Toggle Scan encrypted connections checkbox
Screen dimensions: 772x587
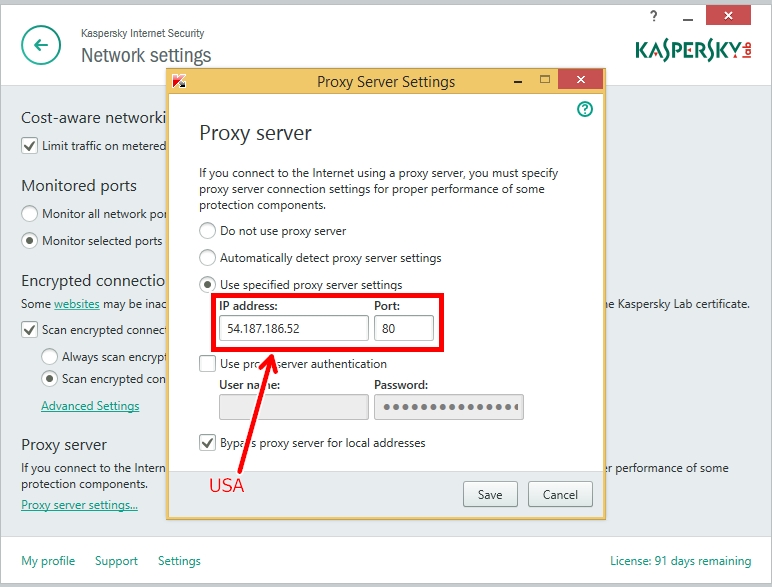click(30, 329)
